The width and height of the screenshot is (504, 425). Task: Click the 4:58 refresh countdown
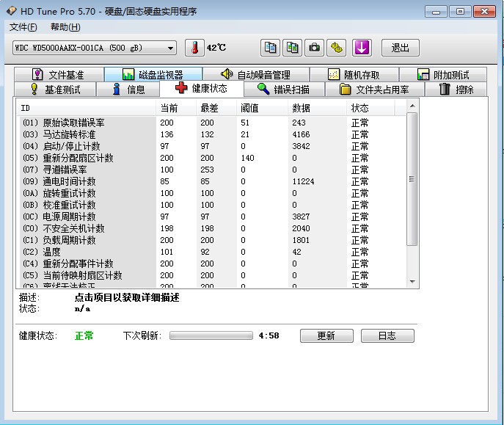(269, 335)
